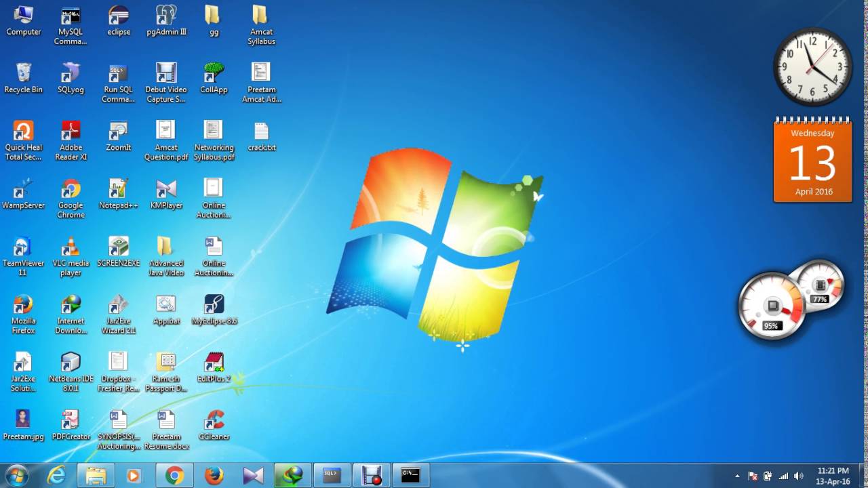Click the calendar gadget showing Wednesday 13

pos(812,161)
